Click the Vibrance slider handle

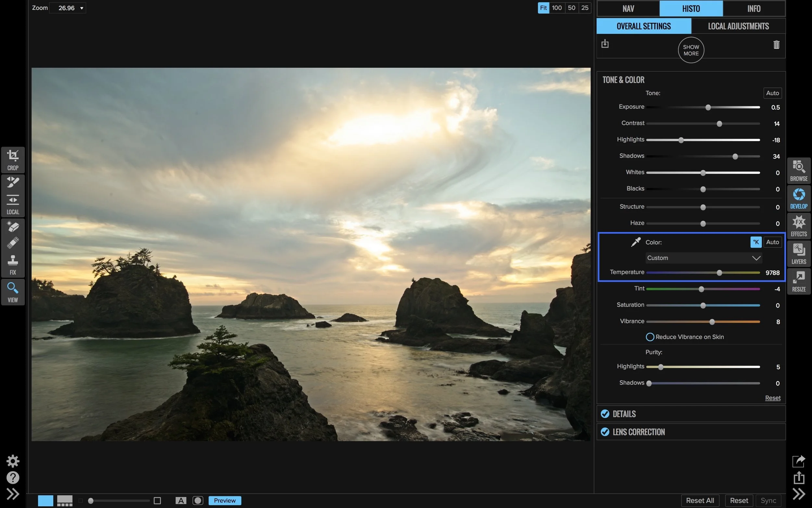coord(712,322)
